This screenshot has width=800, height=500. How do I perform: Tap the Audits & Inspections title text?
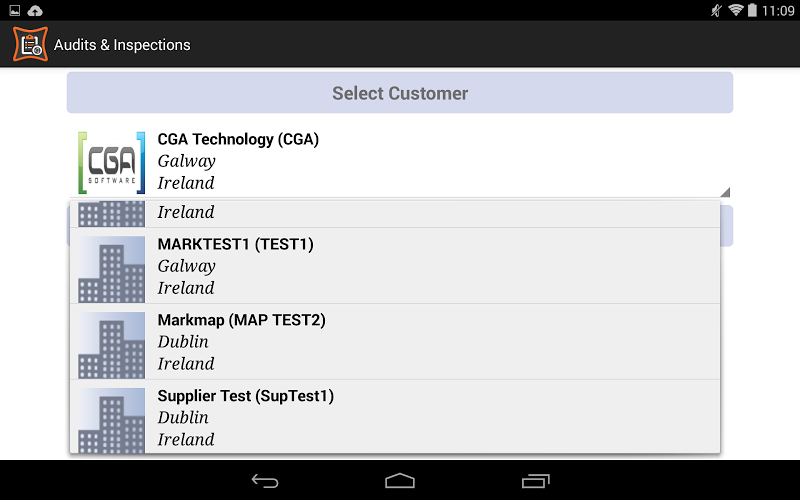(122, 45)
